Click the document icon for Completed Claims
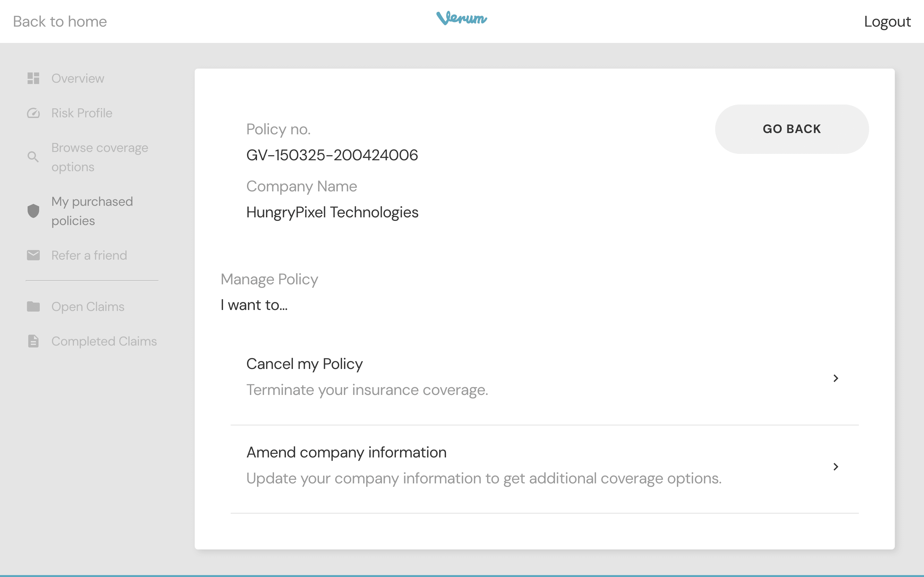This screenshot has height=577, width=924. (x=33, y=341)
